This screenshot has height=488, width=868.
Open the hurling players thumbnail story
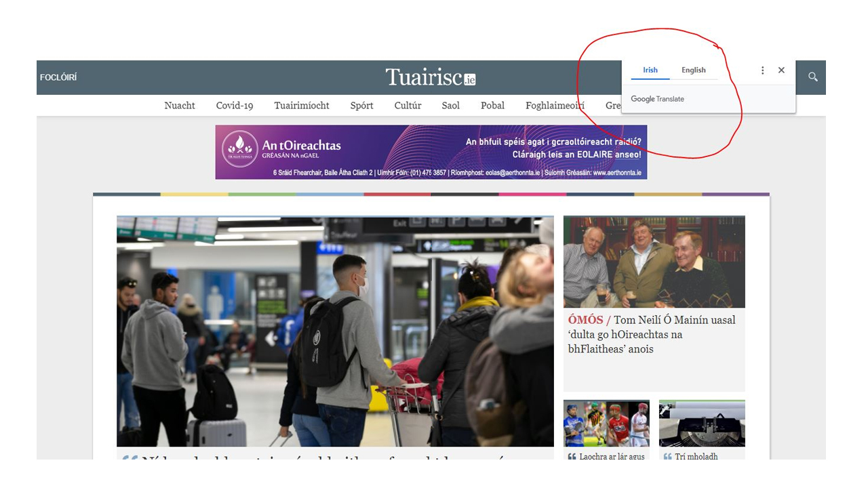coord(606,424)
